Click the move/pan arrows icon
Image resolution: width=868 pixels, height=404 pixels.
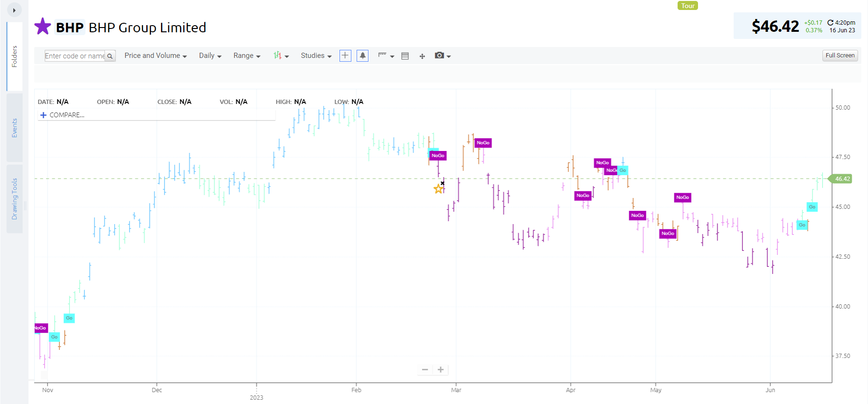click(422, 56)
